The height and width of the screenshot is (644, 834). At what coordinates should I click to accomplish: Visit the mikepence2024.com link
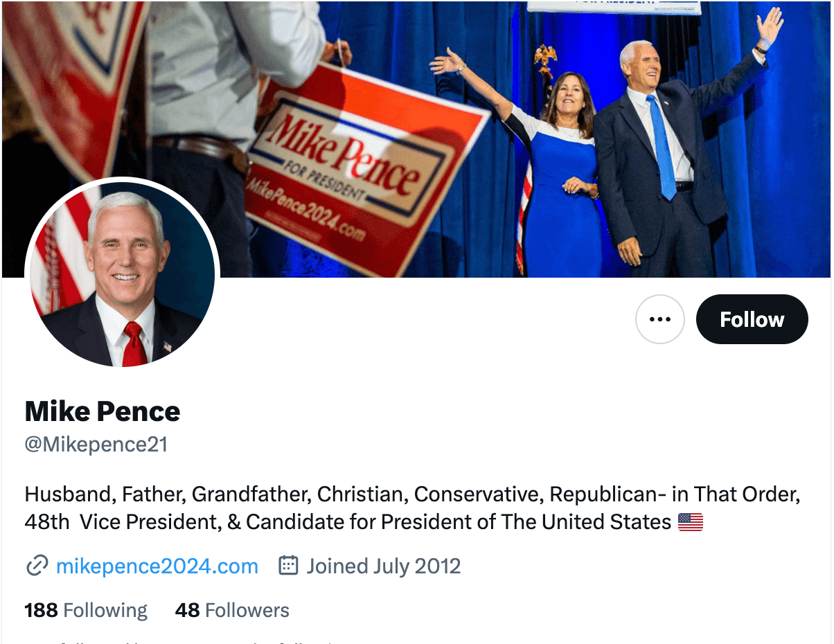(157, 566)
